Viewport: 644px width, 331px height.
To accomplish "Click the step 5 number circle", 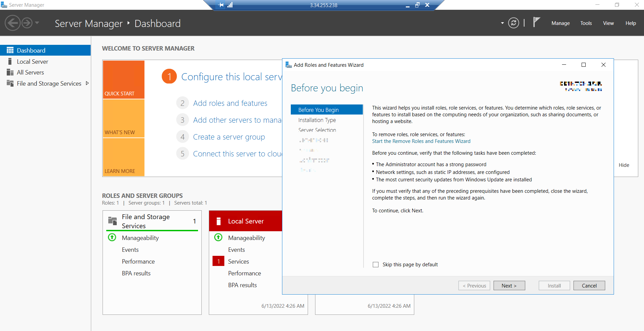I will [183, 153].
